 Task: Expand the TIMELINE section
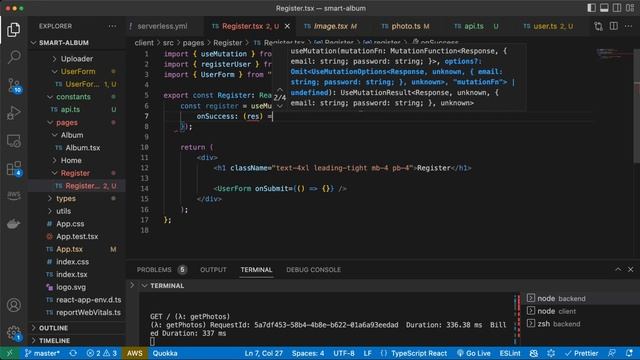54,341
